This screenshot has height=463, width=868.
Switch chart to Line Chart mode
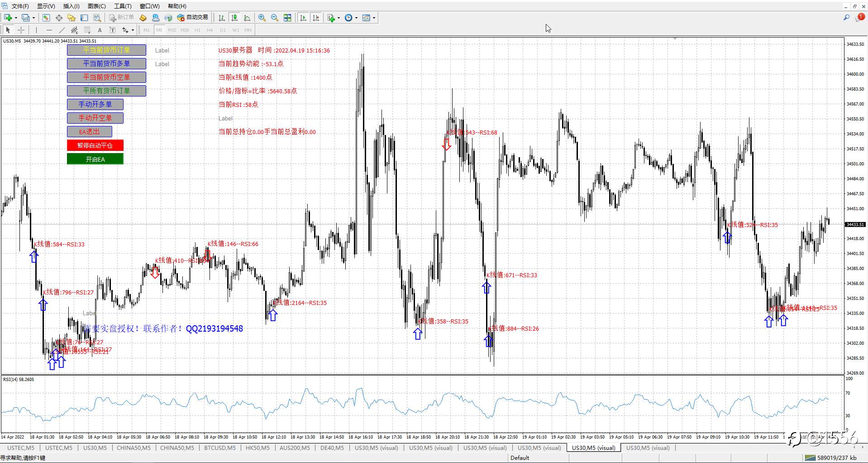(247, 18)
